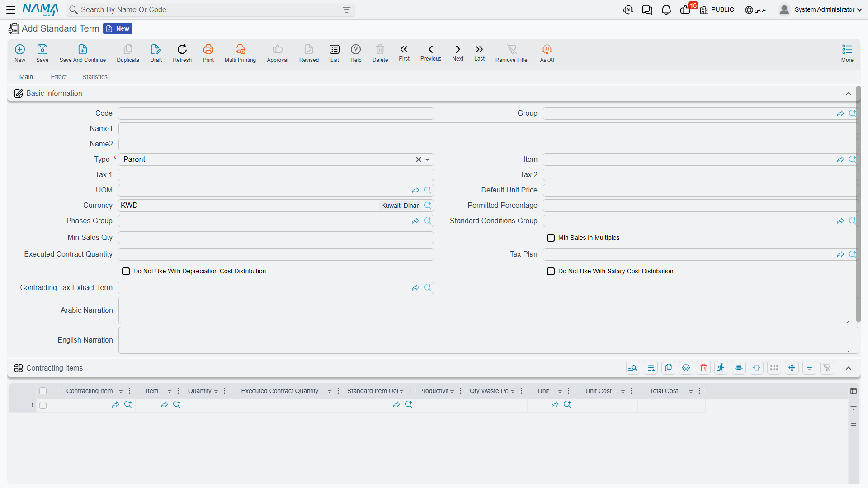Open Group field lookup search
Screen dimensions: 868x488
click(x=853, y=113)
